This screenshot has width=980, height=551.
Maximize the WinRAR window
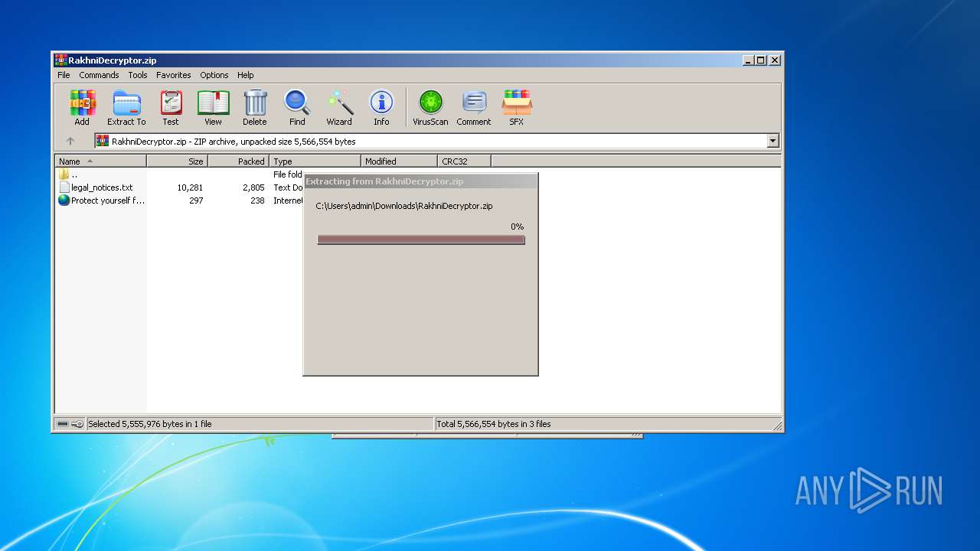click(x=760, y=60)
